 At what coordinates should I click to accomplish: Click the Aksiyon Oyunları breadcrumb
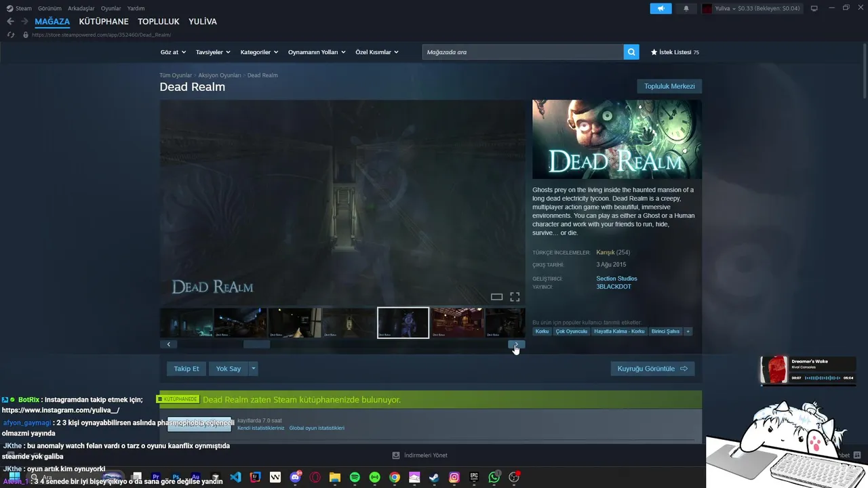tap(220, 75)
